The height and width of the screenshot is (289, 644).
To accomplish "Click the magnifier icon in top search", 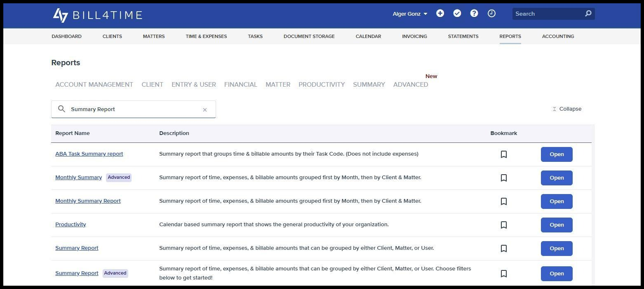I will pos(588,14).
